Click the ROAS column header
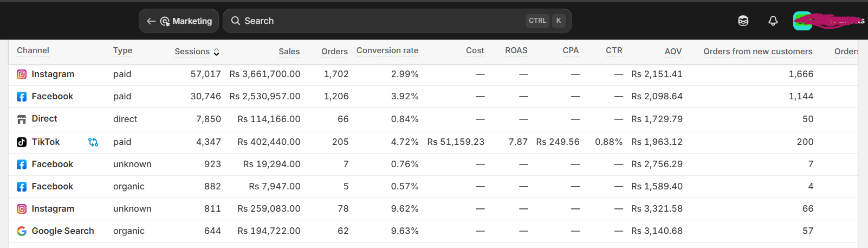 pos(516,50)
